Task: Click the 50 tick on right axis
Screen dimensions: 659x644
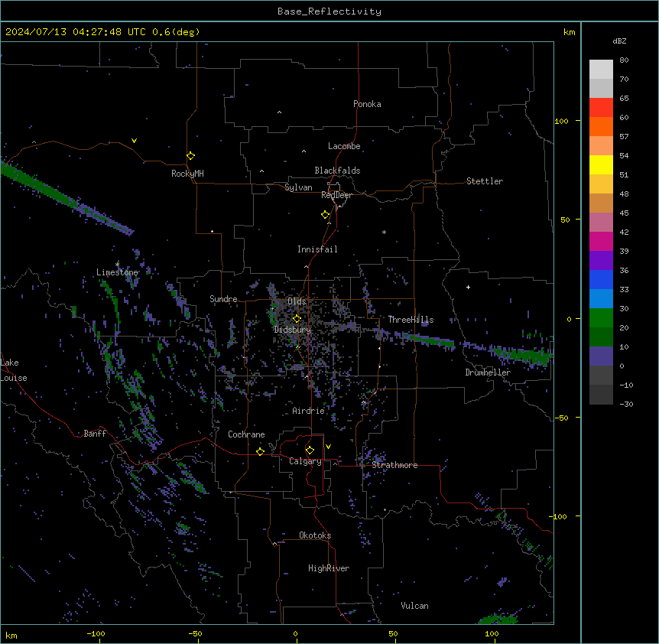Action: tap(565, 220)
